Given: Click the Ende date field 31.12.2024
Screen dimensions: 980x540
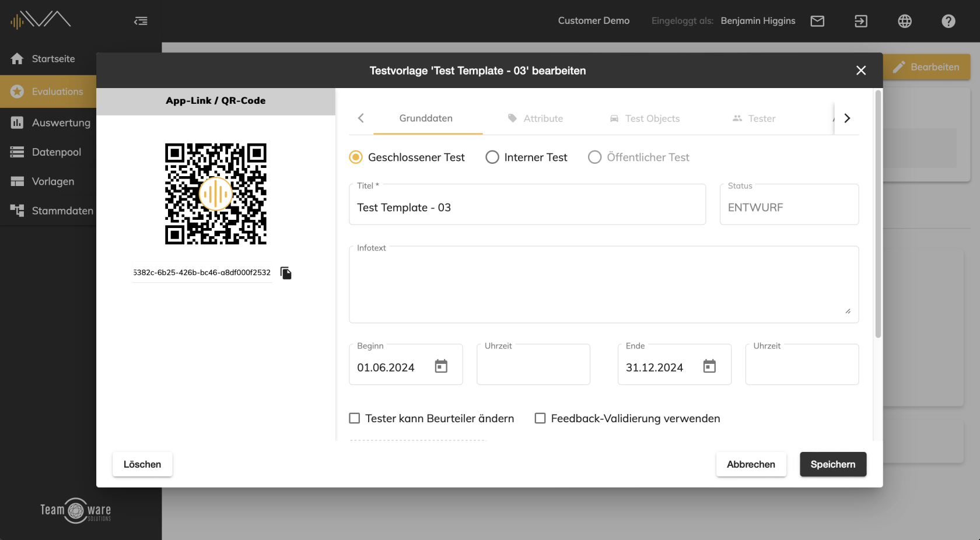Looking at the screenshot, I should click(674, 364).
